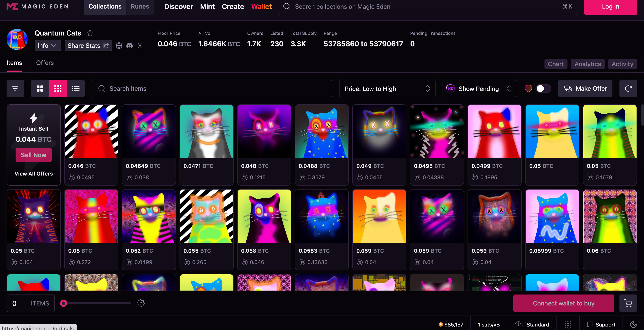Open the 0.06 BTC cat listing
Image resolution: width=644 pixels, height=330 pixels.
[610, 230]
